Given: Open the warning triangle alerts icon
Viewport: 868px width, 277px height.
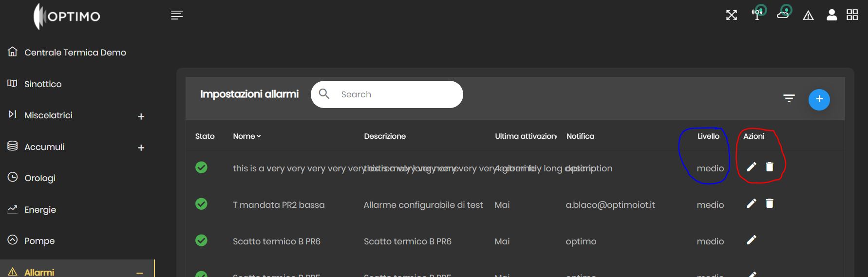Looking at the screenshot, I should tap(808, 16).
